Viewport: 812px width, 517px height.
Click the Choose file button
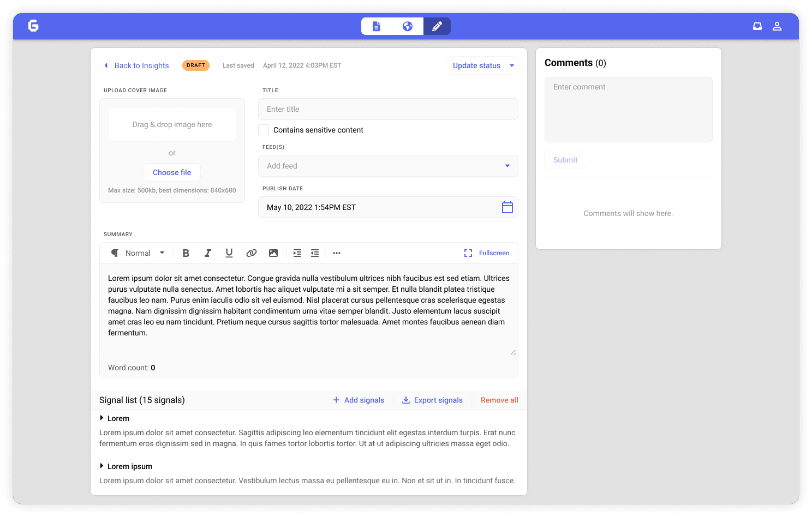(172, 172)
